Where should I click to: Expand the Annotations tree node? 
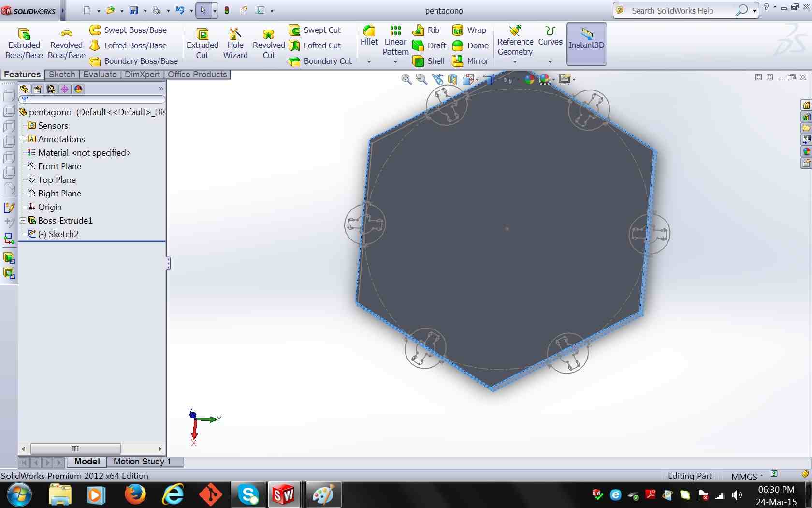[x=23, y=139]
